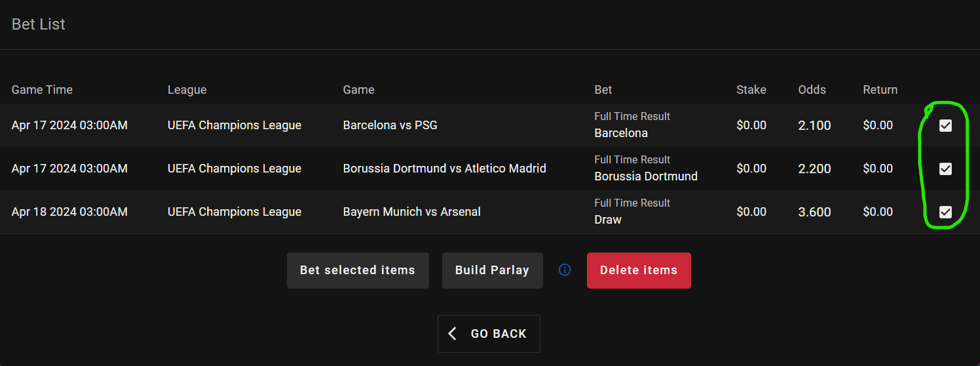Screen dimensions: 980x366
Task: Click the Build Parlay button
Action: point(492,270)
